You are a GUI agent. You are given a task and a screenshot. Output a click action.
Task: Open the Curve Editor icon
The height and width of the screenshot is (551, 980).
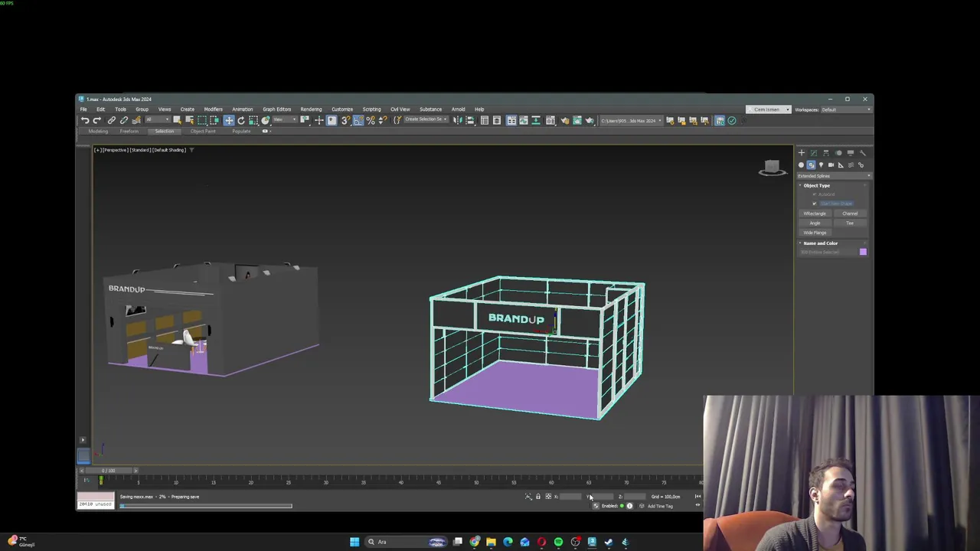tap(524, 120)
